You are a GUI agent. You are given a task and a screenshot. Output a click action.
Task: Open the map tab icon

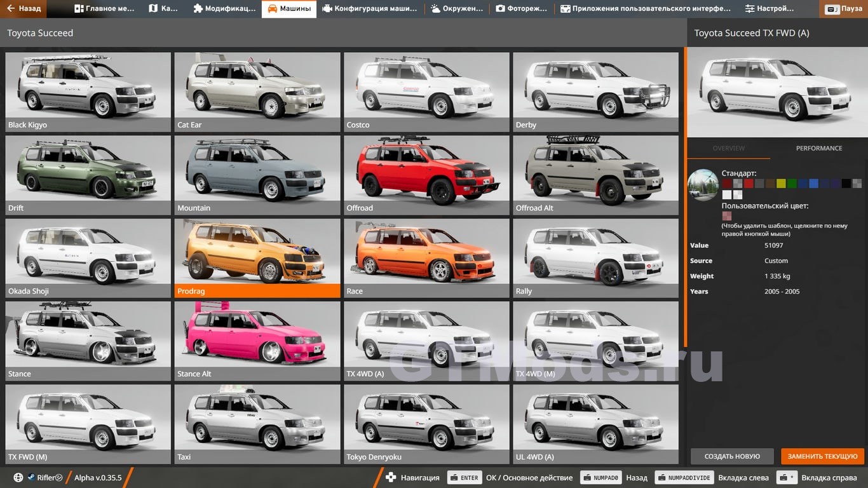point(153,9)
